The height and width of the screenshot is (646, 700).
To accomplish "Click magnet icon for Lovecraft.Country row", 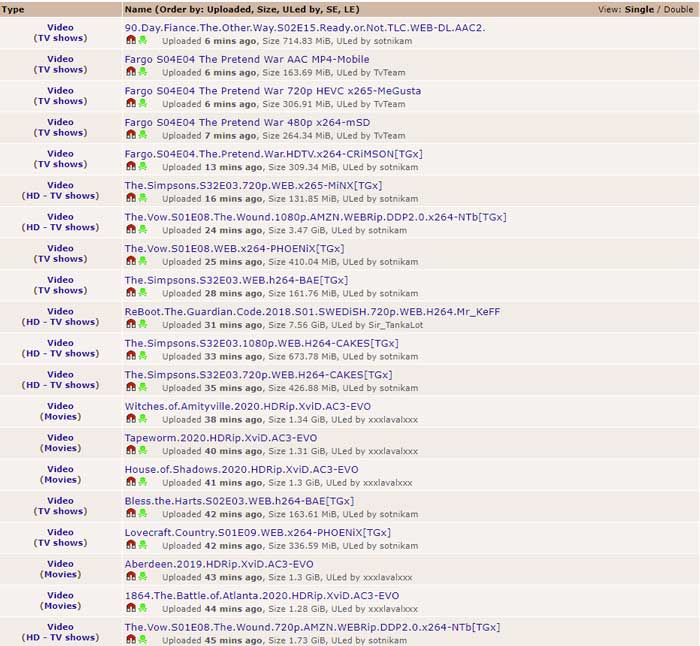I will 131,545.
